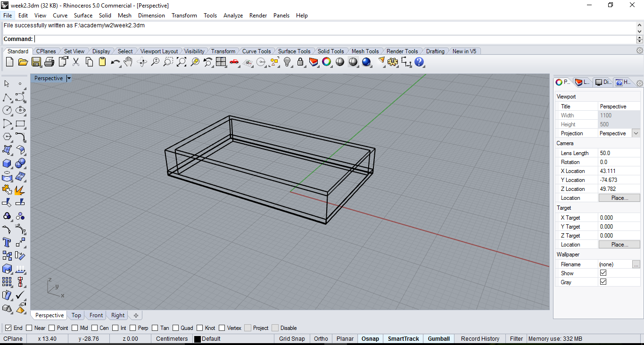The width and height of the screenshot is (644, 345).
Task: Click the Default layer black color swatch
Action: [x=198, y=339]
